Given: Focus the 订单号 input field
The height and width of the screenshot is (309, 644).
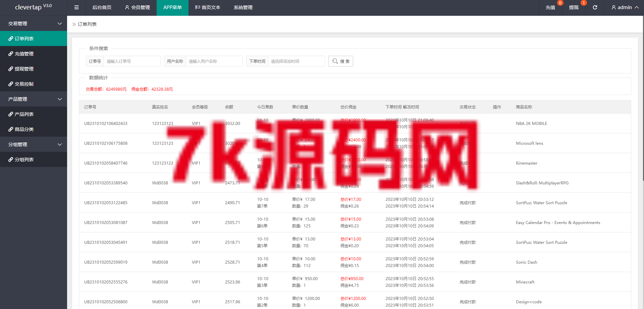Looking at the screenshot, I should coord(132,61).
